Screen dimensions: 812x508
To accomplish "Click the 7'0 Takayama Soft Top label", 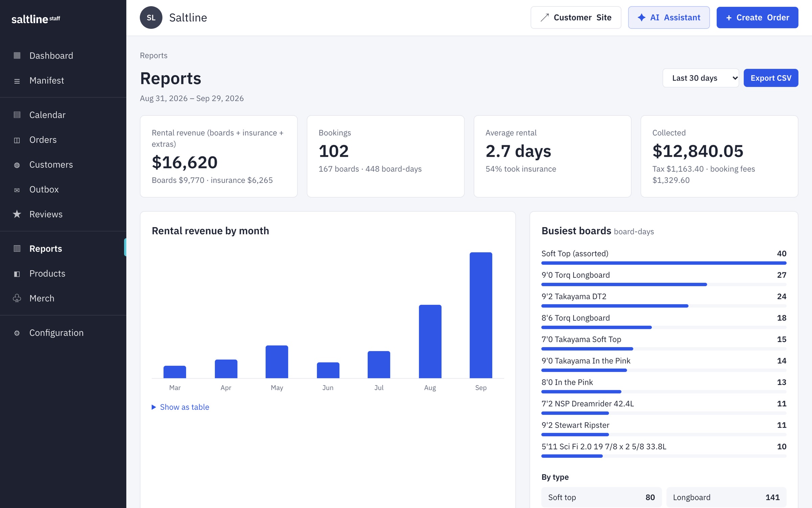I will click(581, 339).
